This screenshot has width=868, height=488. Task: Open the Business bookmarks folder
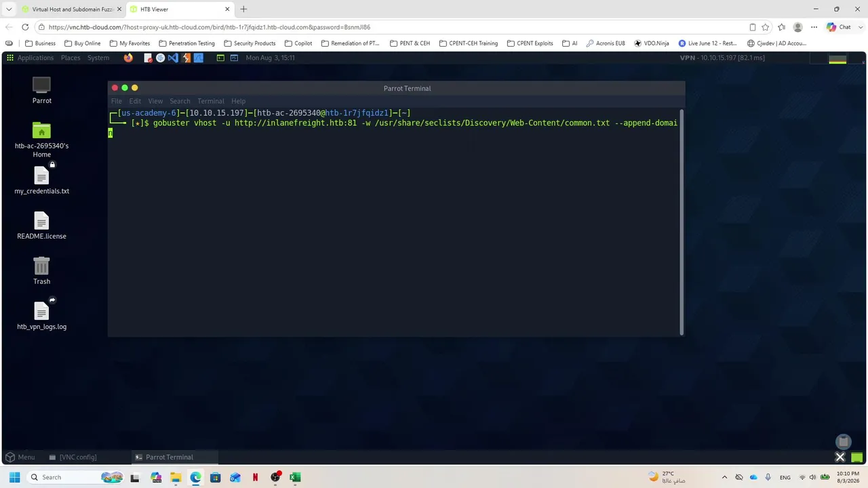41,43
